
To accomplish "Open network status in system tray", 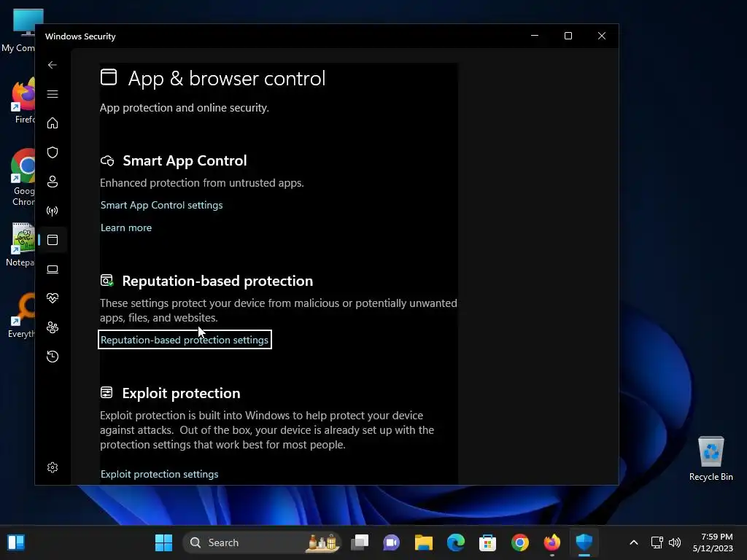I will click(657, 542).
